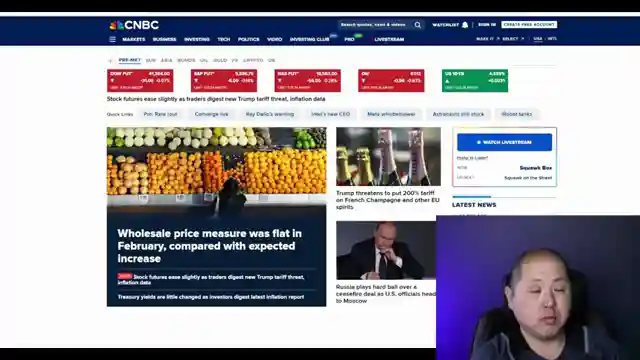Open the Pro menu item

coord(349,40)
